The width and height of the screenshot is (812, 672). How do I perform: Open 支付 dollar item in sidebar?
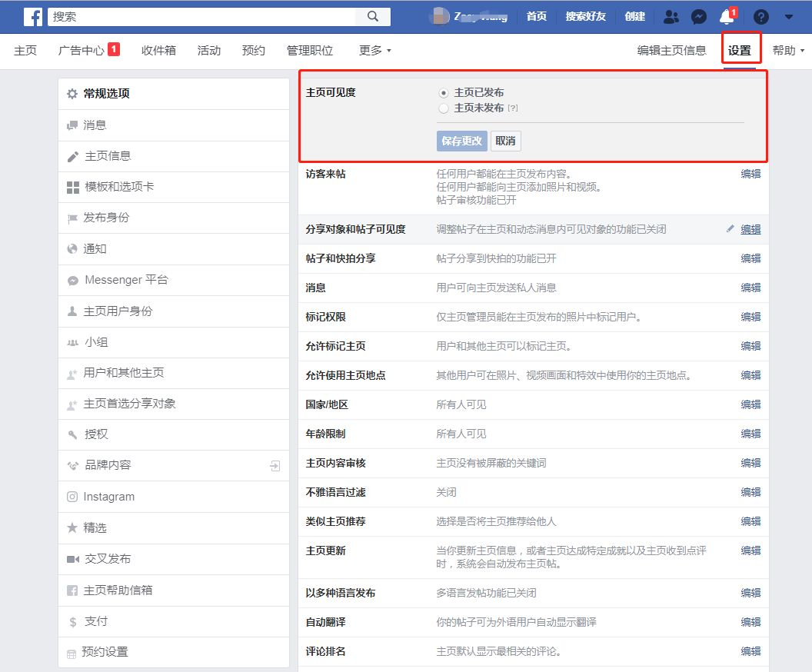pyautogui.click(x=174, y=621)
